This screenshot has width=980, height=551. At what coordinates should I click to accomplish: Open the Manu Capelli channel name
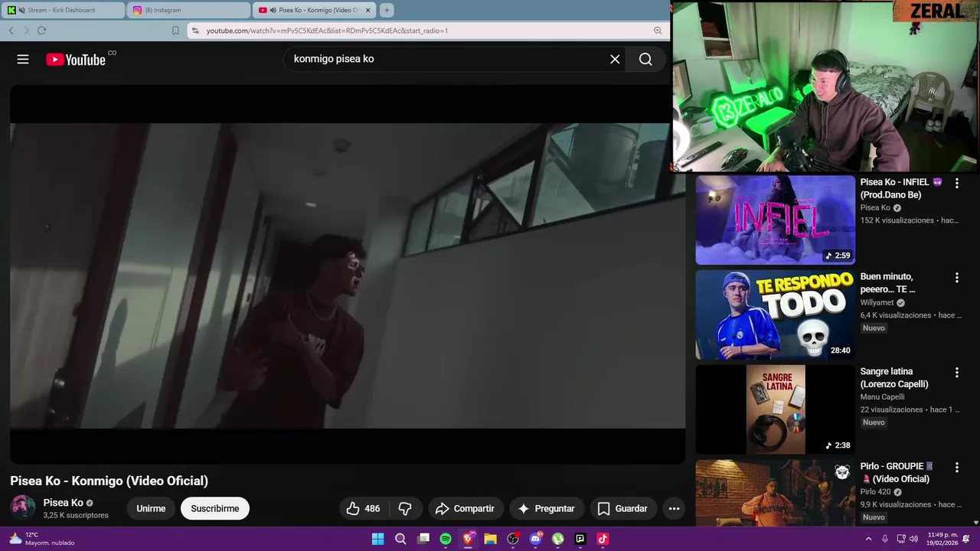pyautogui.click(x=882, y=397)
